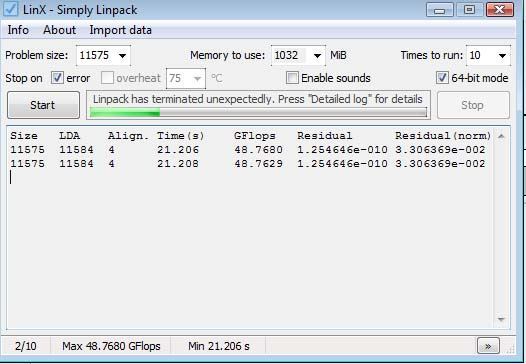Click the LDA column header
The image size is (526, 364).
[x=70, y=136]
